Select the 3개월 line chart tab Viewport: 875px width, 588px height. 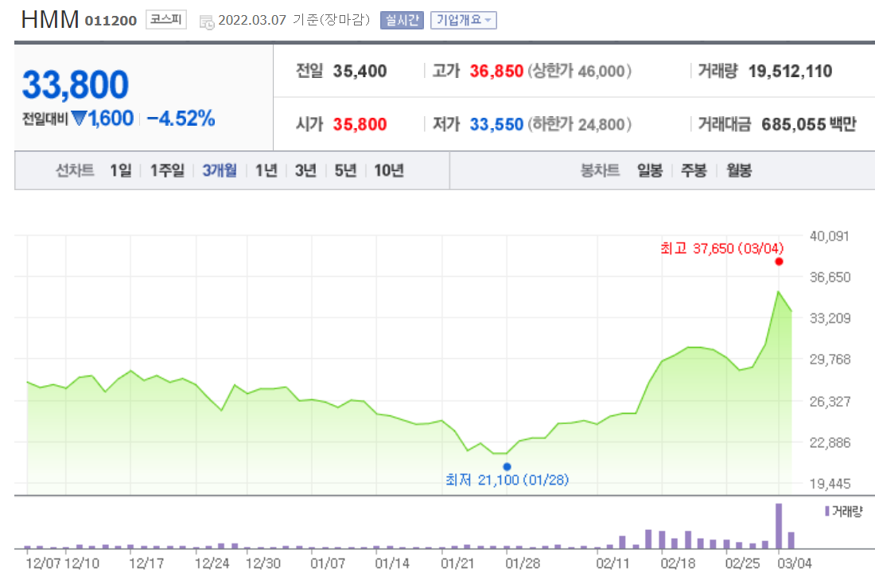(x=220, y=170)
